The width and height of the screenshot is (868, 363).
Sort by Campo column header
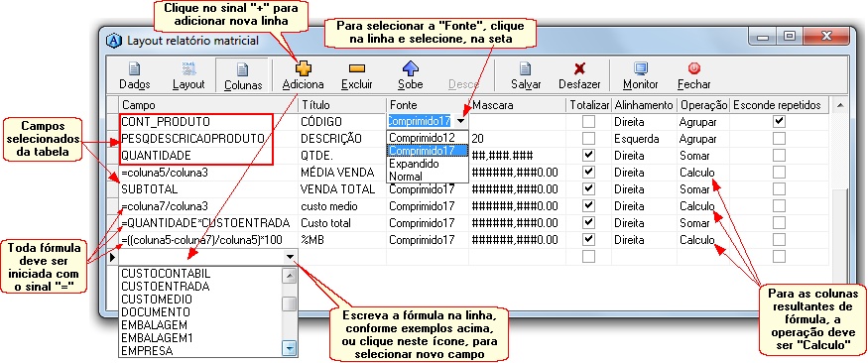(x=208, y=104)
